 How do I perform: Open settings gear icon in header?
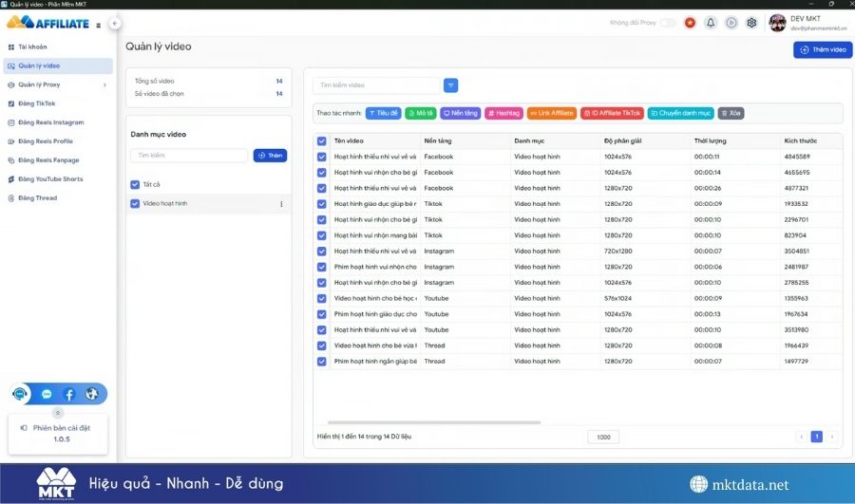coord(752,23)
